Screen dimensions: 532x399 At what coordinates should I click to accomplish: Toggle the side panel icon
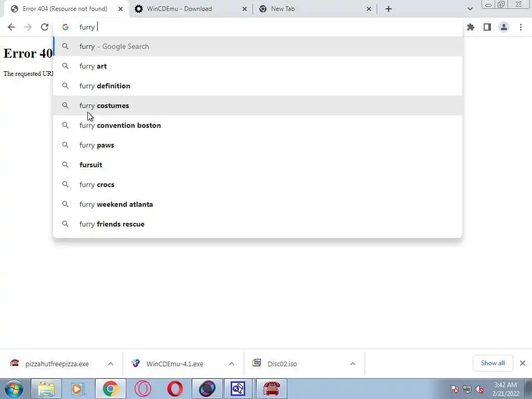[x=487, y=27]
